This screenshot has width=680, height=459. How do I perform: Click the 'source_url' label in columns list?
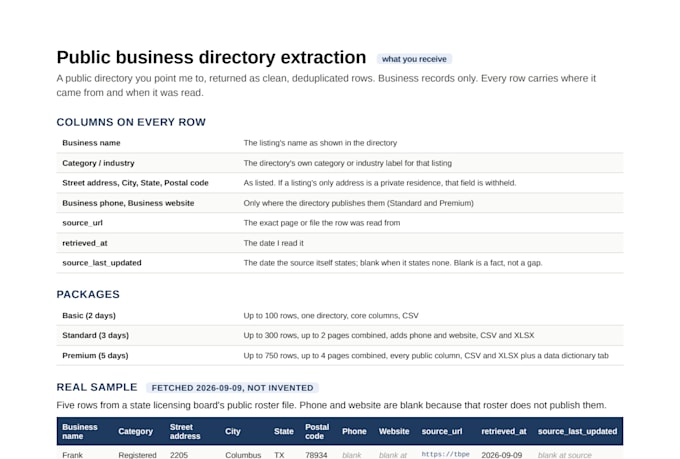click(x=82, y=223)
